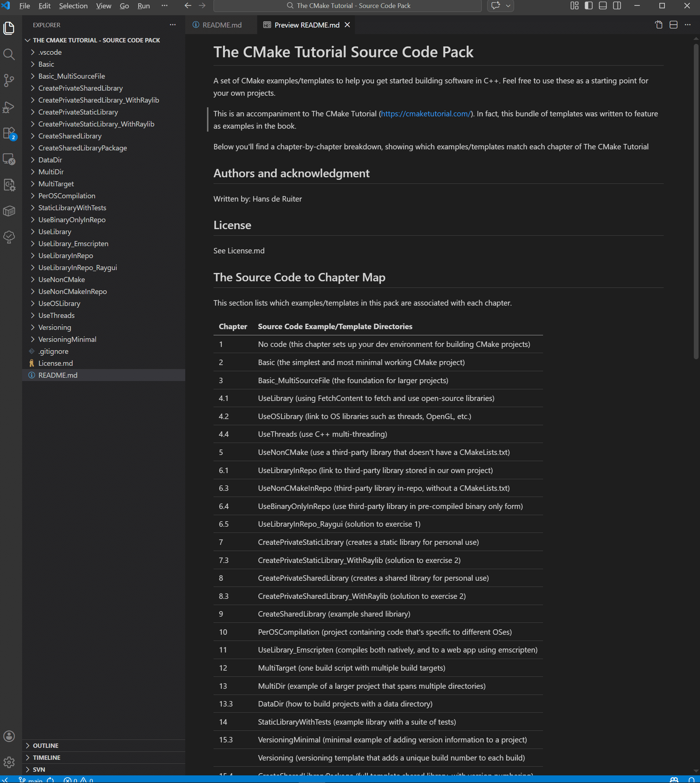Open the Extensions view with badge
This screenshot has width=700, height=783.
coord(9,133)
